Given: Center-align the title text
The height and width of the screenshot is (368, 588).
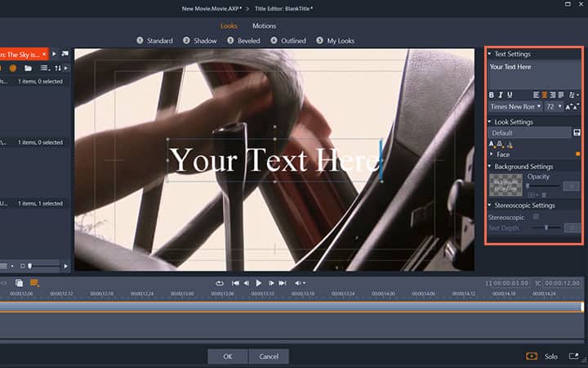Looking at the screenshot, I should point(545,95).
